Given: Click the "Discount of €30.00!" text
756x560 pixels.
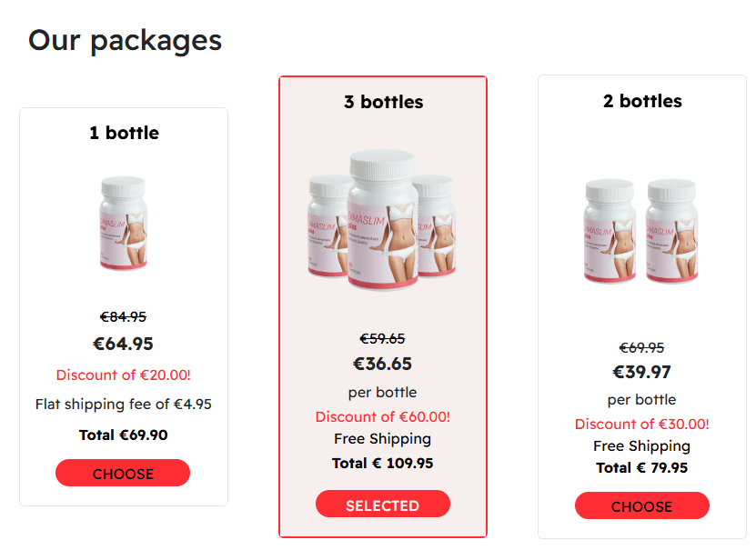Looking at the screenshot, I should pos(641,425).
